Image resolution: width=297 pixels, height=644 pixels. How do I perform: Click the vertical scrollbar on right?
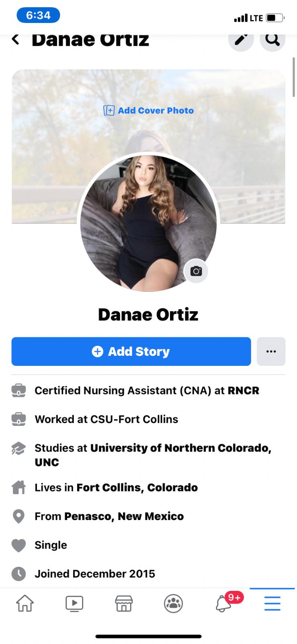294,77
